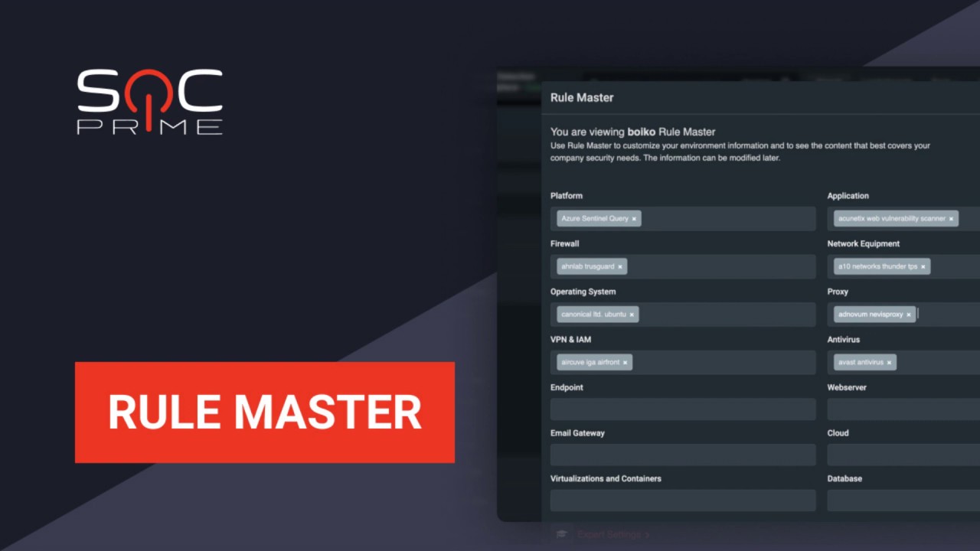Remove the canonical ltd. ubuntu tag
The image size is (980, 551).
632,315
